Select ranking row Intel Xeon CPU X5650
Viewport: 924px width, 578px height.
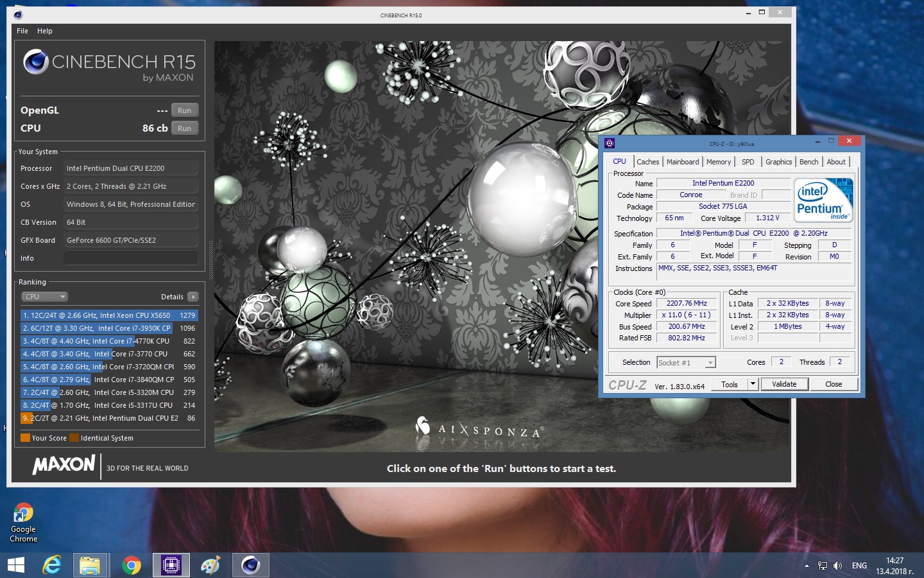coord(109,315)
